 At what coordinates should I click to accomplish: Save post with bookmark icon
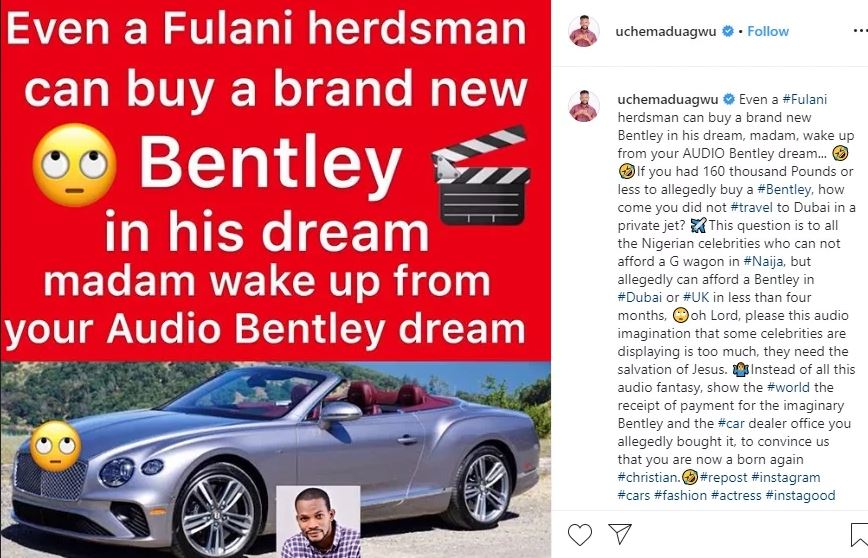tap(860, 535)
